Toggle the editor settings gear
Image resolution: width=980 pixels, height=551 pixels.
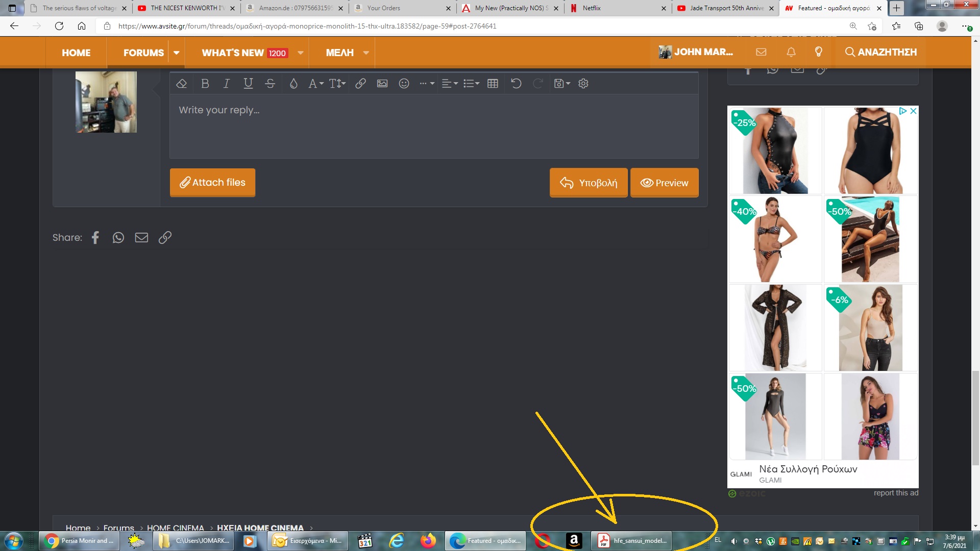click(583, 84)
